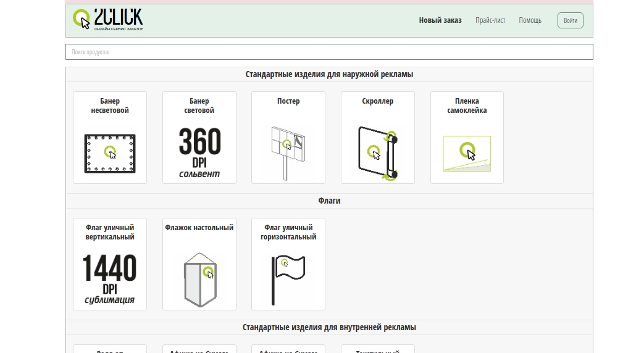Select the Флаг уличный вертикальный 1440 DPI image
This screenshot has height=353, width=644.
pos(110,279)
